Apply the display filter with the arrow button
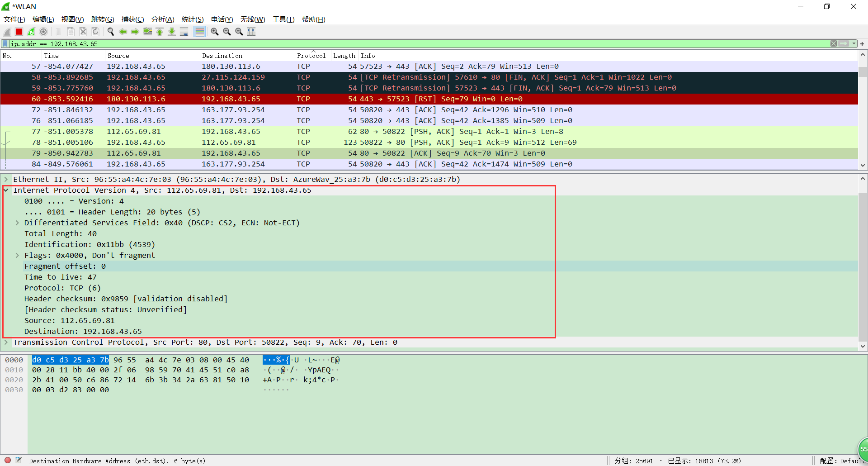868x466 pixels. click(x=844, y=44)
